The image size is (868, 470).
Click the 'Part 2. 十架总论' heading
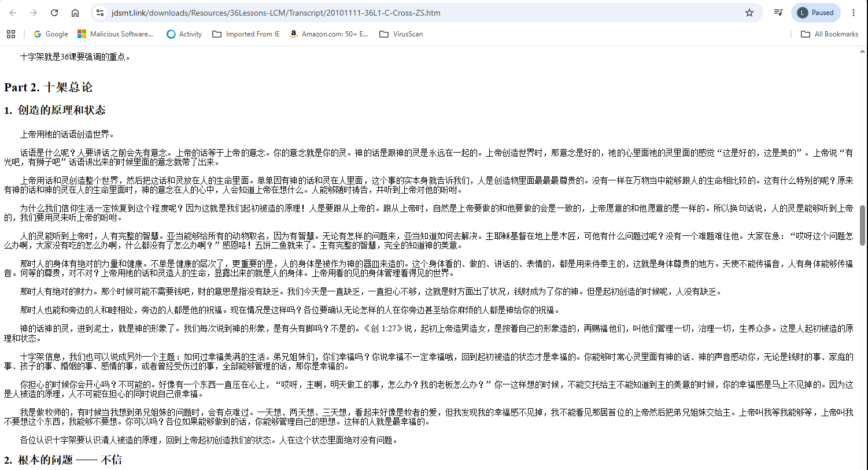coord(48,87)
